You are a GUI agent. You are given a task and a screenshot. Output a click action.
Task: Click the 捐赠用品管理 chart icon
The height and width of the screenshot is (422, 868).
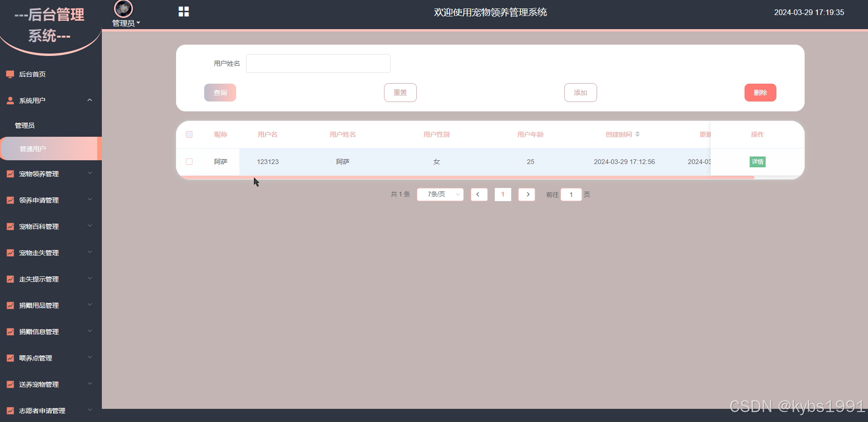click(x=10, y=305)
